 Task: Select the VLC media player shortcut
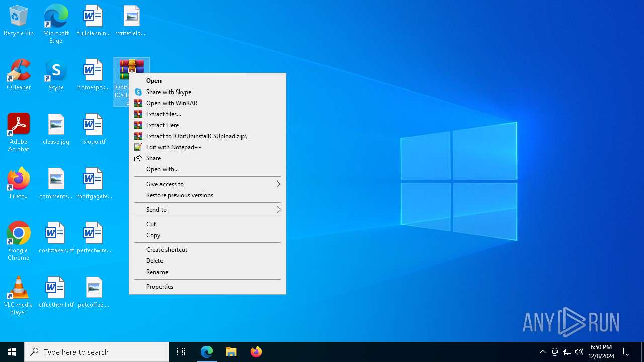click(19, 296)
